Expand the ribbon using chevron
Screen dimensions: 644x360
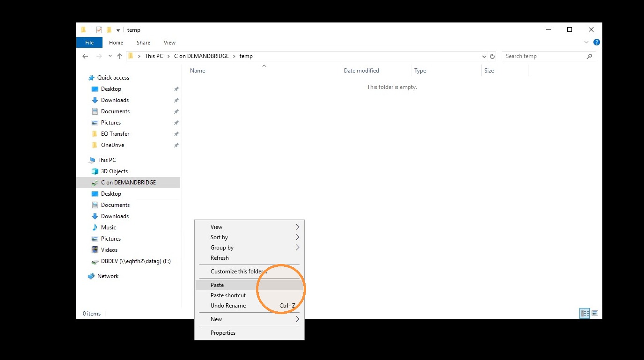(586, 42)
